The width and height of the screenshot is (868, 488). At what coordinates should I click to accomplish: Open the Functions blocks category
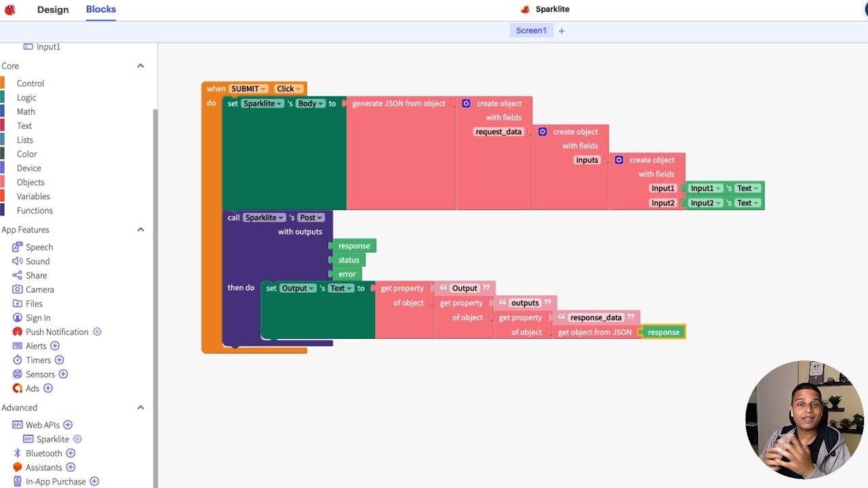[x=35, y=211]
